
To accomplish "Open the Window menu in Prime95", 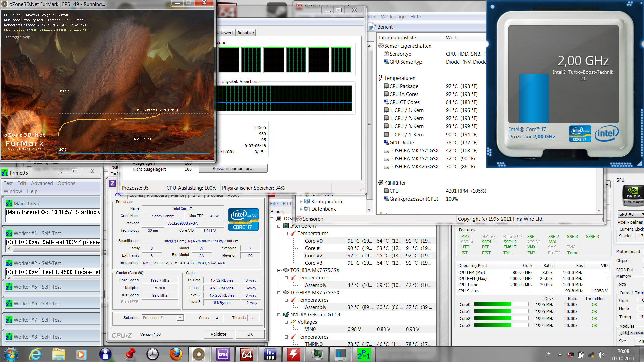I will click(x=13, y=191).
